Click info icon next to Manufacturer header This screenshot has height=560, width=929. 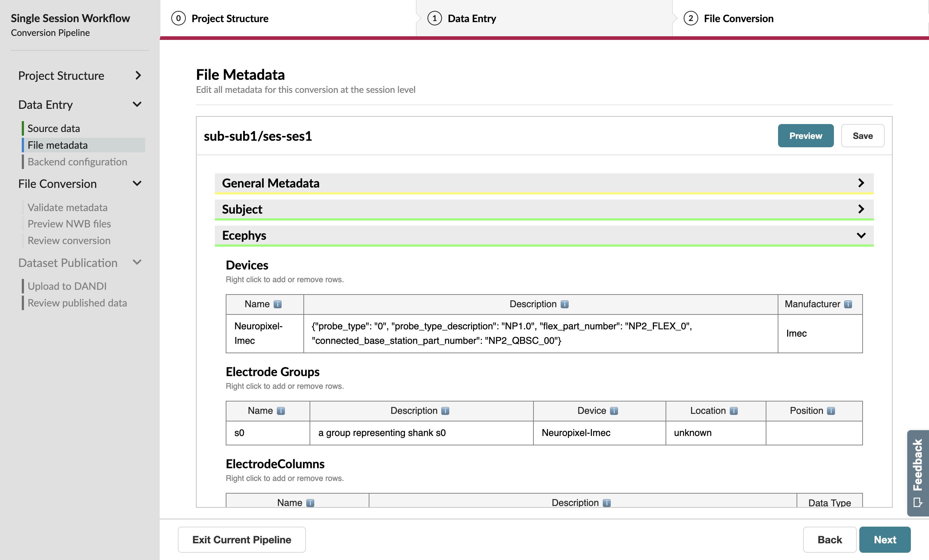[848, 304]
